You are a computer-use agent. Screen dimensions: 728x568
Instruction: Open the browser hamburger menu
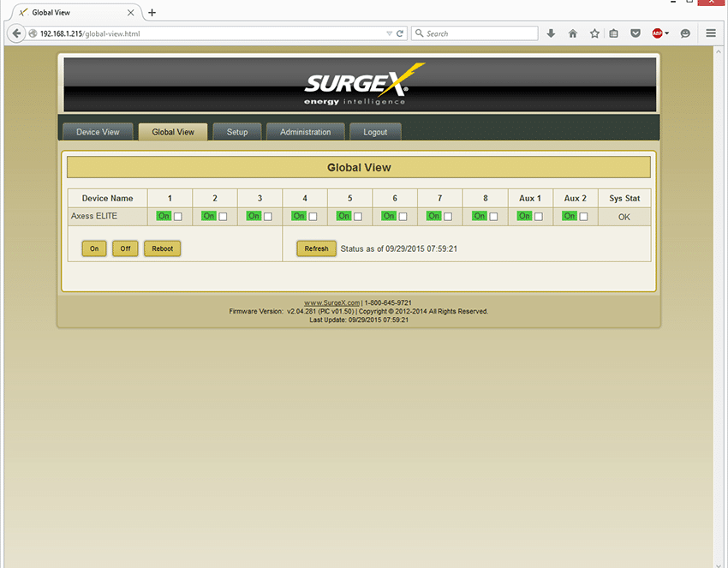click(x=710, y=33)
